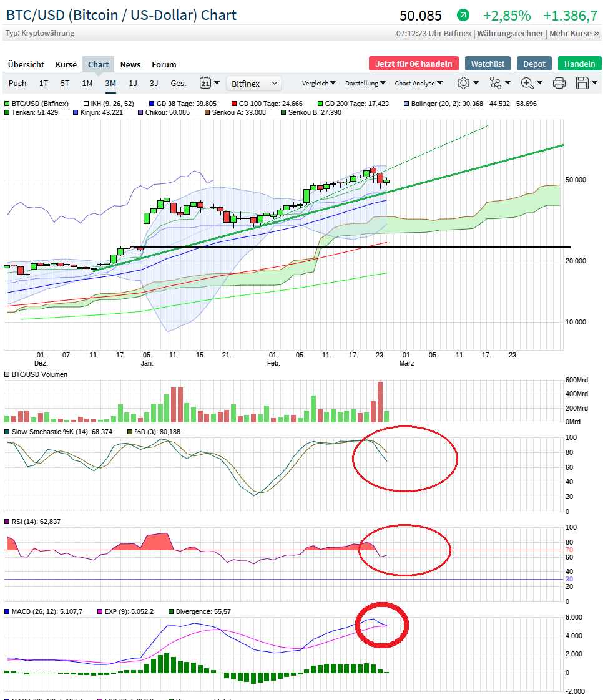
Task: Expand the Chart-Analyse dropdown menu
Action: point(418,83)
